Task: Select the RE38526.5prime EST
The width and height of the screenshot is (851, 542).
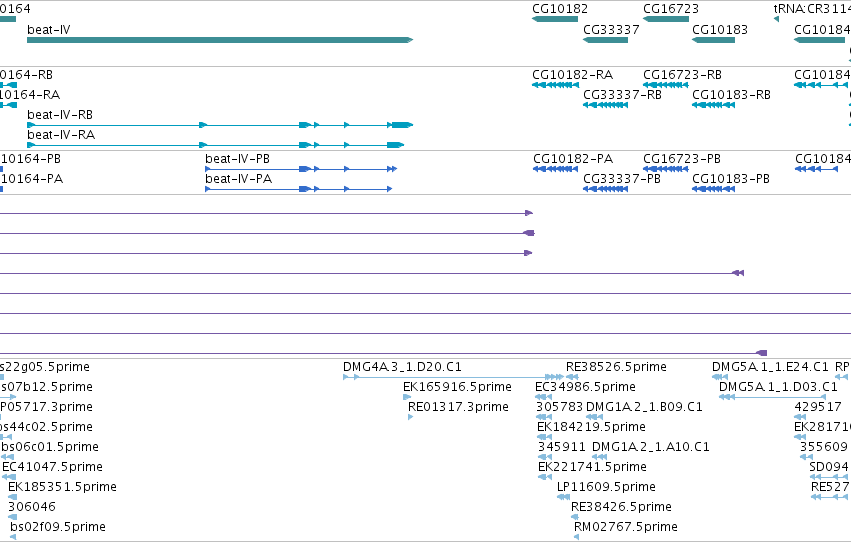Action: [572, 377]
